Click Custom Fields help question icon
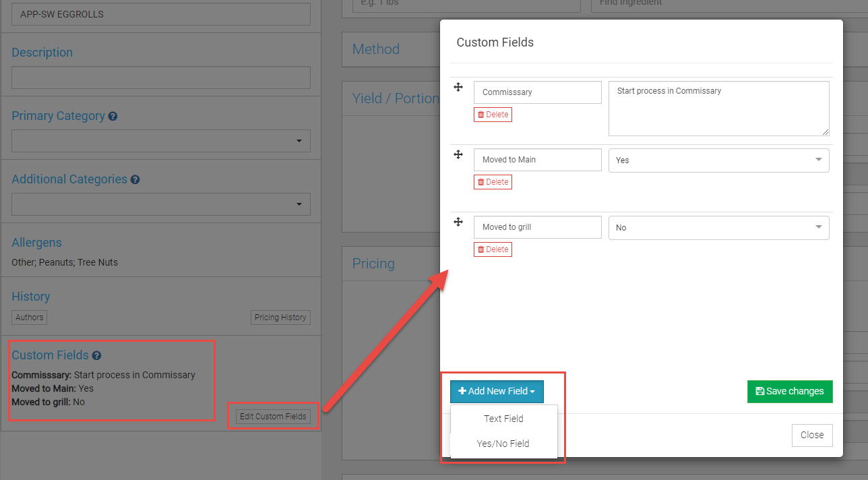868x480 pixels. tap(96, 355)
